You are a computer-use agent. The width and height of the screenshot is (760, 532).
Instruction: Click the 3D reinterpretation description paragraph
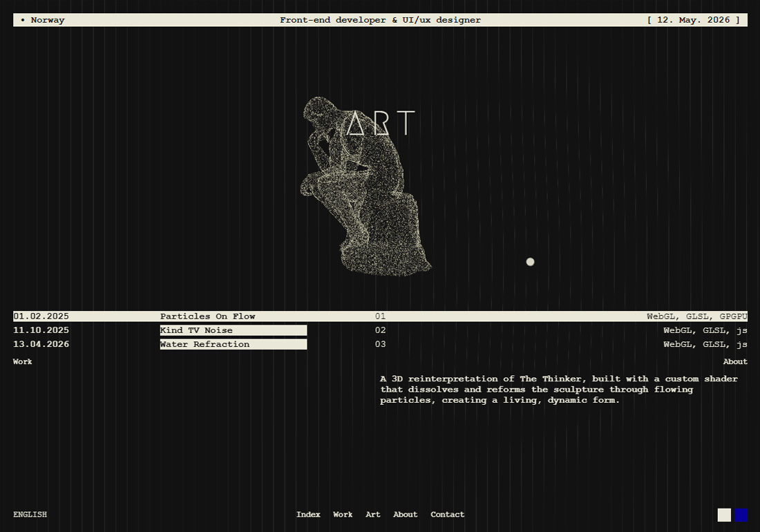pyautogui.click(x=559, y=390)
